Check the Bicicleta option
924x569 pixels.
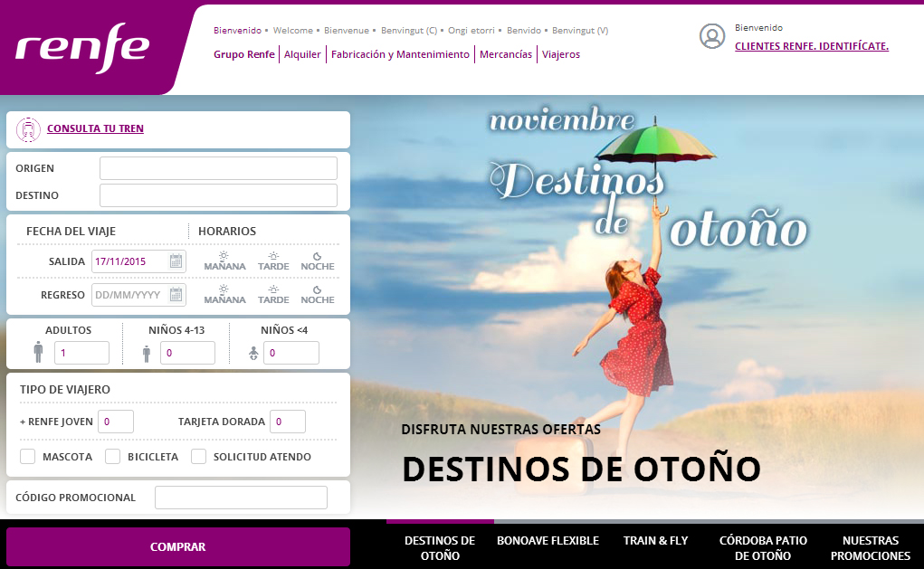tap(113, 457)
